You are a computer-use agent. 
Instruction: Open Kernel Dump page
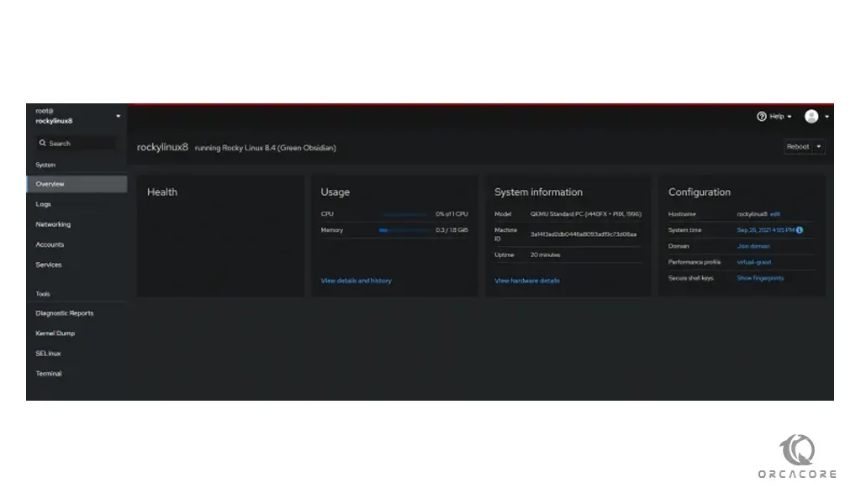point(55,333)
